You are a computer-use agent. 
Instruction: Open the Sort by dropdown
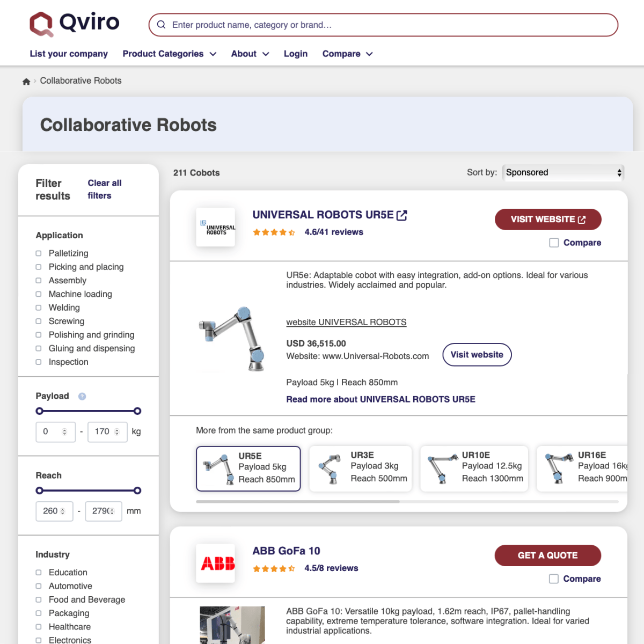[x=562, y=172]
